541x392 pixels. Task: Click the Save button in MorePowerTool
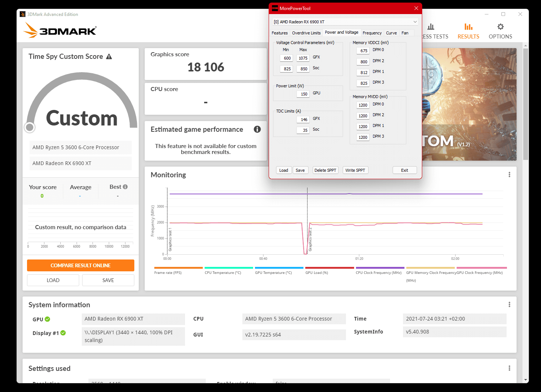click(x=300, y=170)
